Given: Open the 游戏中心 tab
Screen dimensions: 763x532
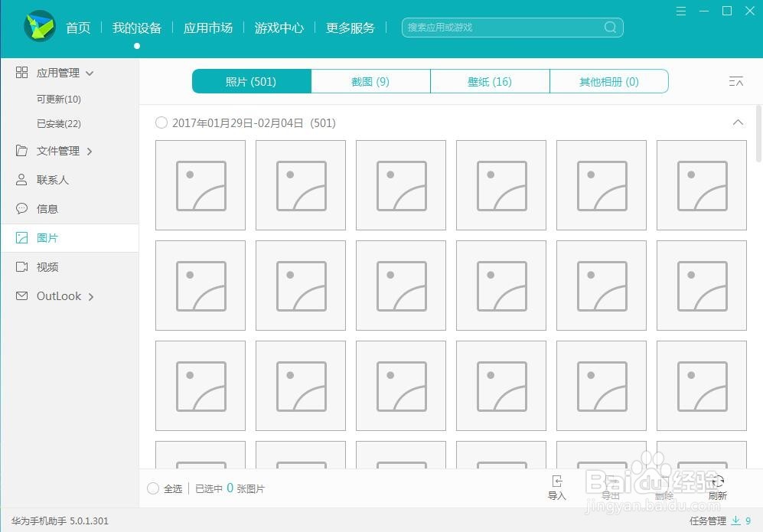Looking at the screenshot, I should tap(279, 28).
